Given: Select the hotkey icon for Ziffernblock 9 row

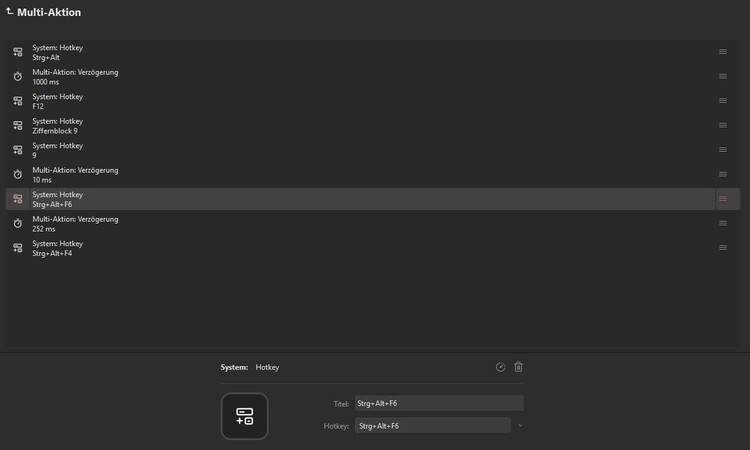Looking at the screenshot, I should (18, 125).
